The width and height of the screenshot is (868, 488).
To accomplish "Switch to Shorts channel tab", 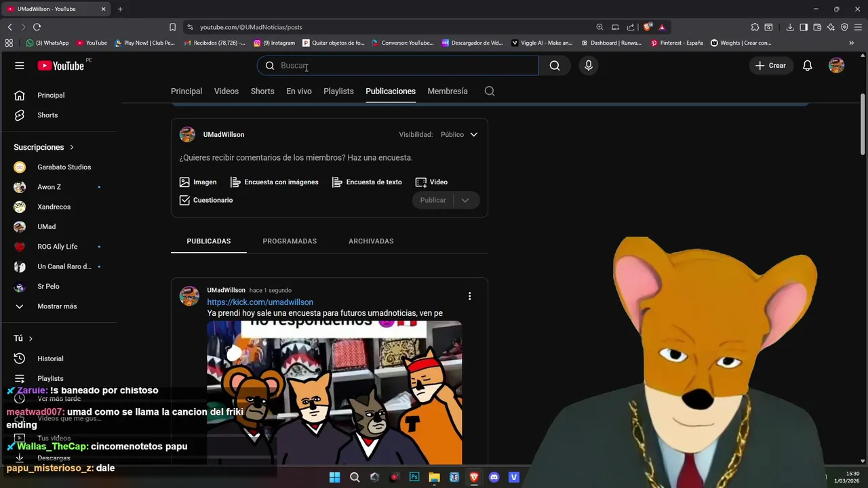I will click(x=262, y=91).
